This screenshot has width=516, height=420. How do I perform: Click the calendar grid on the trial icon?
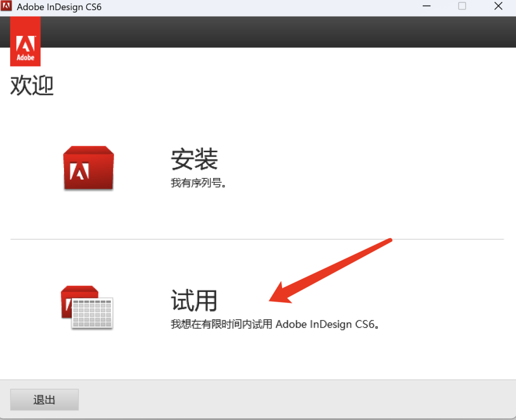point(92,313)
